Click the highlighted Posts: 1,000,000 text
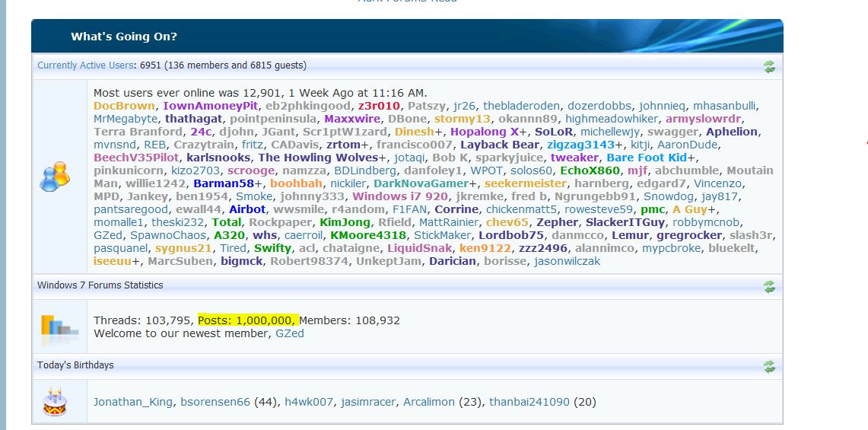Screen dimensions: 868x430 (248, 320)
